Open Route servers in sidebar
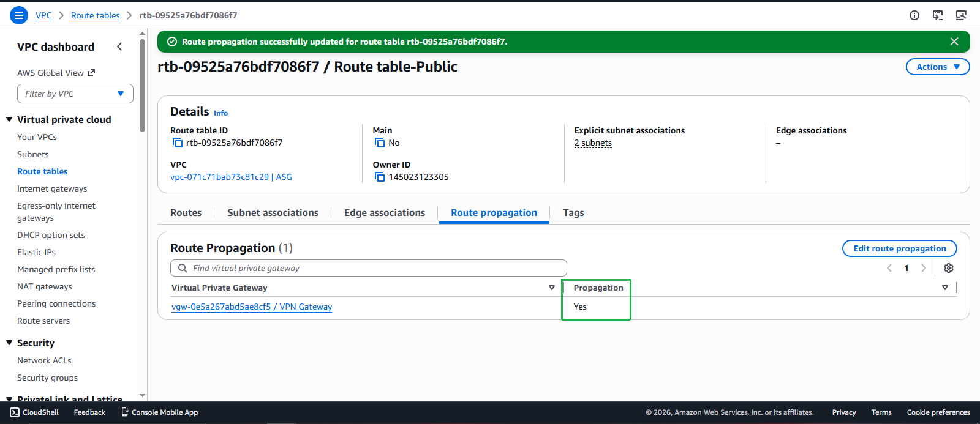The height and width of the screenshot is (424, 980). click(x=43, y=321)
